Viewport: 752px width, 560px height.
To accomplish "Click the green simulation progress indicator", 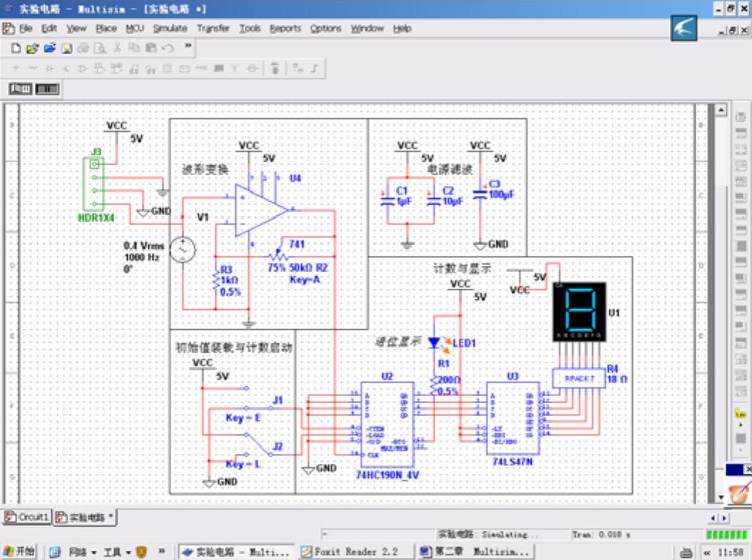I will (727, 534).
